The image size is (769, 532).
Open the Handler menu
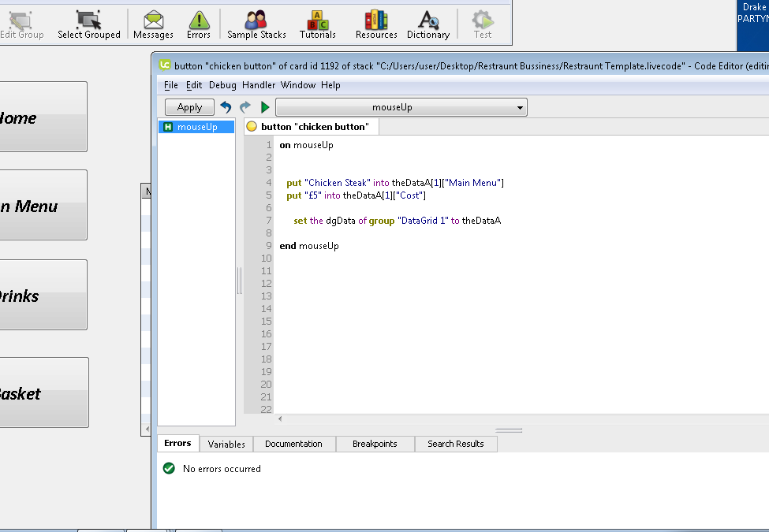259,85
